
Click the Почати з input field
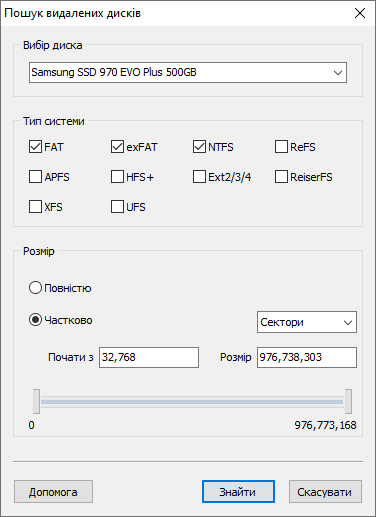[149, 357]
